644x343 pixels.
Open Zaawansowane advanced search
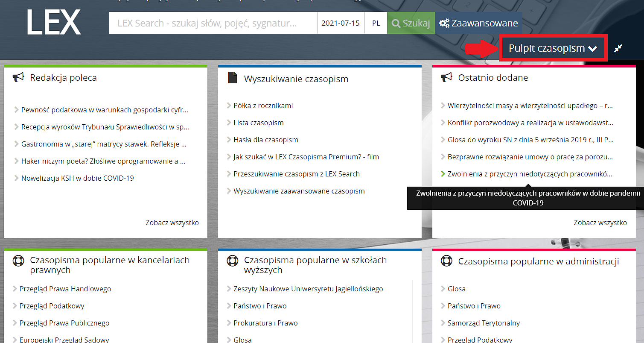[478, 23]
